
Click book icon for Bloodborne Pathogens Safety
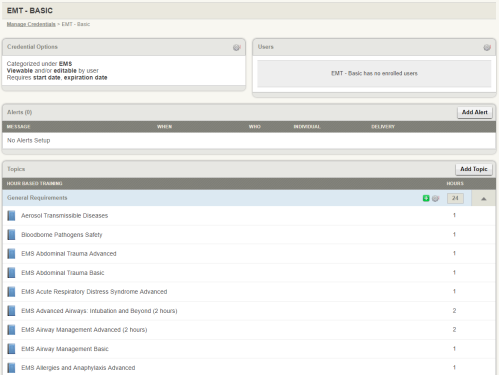click(x=11, y=235)
